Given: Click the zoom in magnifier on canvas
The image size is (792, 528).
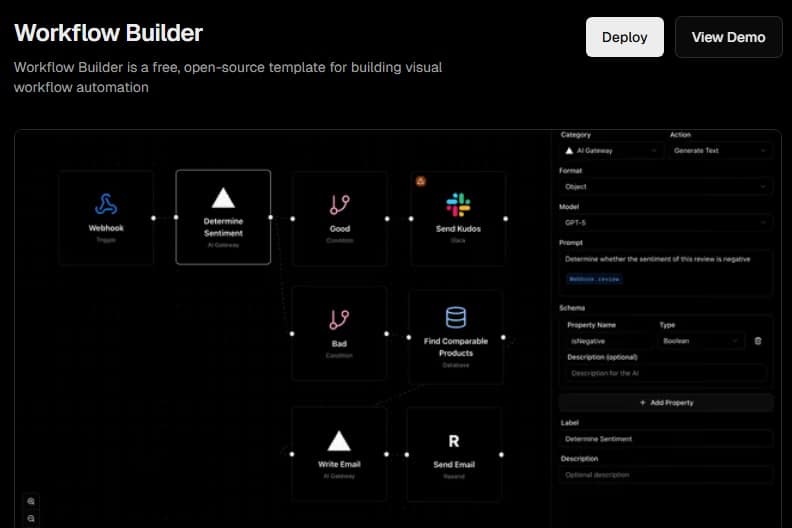Looking at the screenshot, I should (31, 502).
